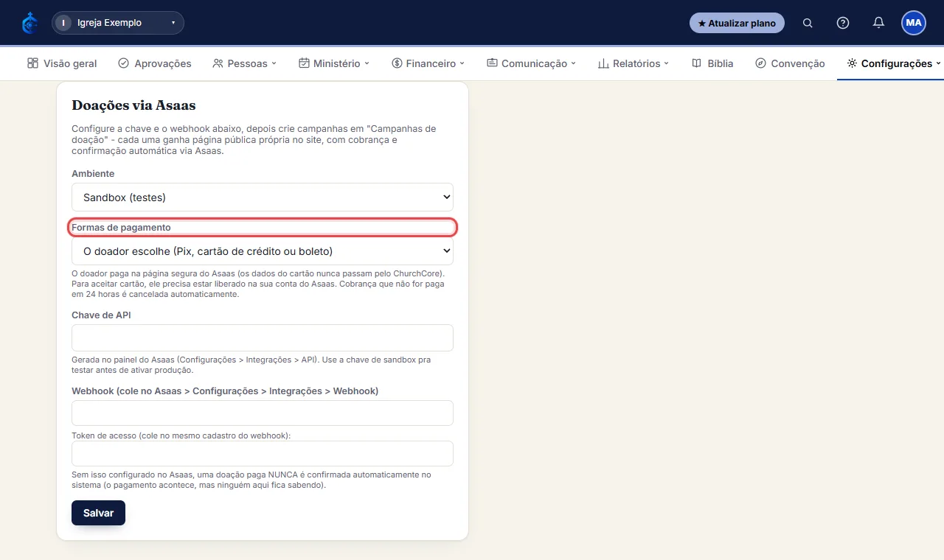944x560 pixels.
Task: Click the Salvar button
Action: [x=98, y=513]
